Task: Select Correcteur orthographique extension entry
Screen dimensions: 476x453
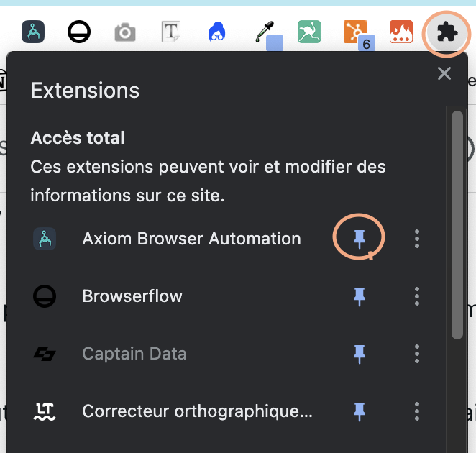Action: [x=197, y=411]
